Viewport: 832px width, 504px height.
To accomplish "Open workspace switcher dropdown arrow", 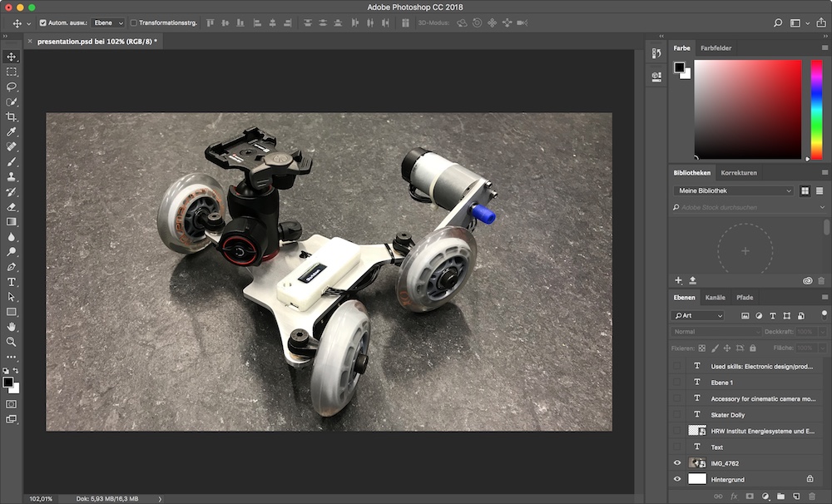I will click(x=808, y=23).
